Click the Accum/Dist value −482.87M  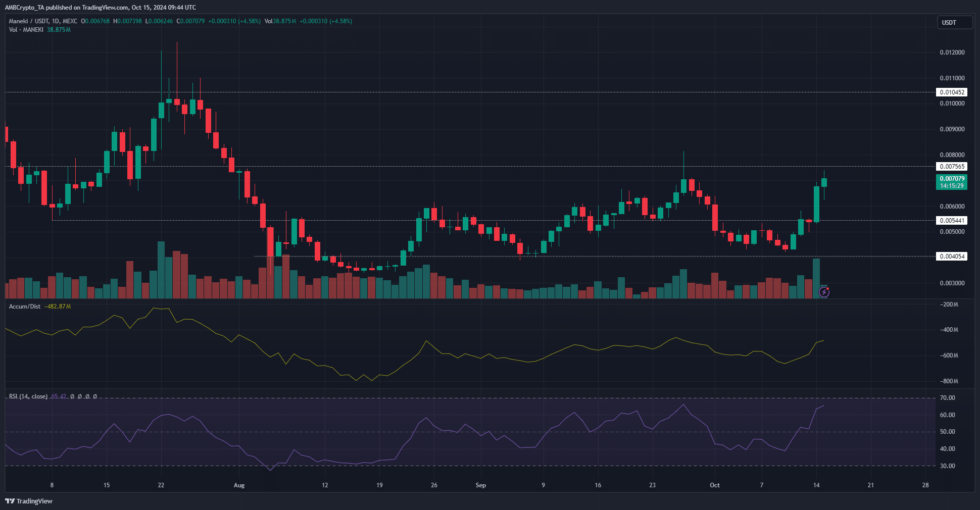click(x=58, y=307)
